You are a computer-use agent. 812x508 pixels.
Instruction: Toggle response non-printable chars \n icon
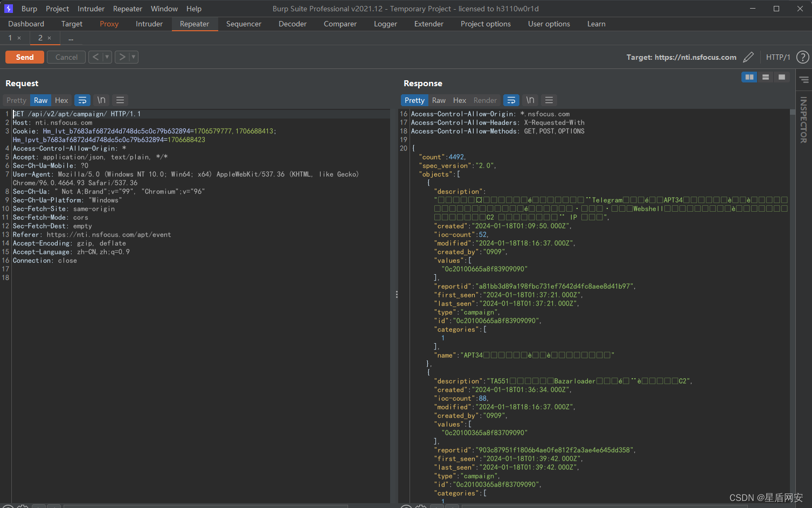coord(530,100)
